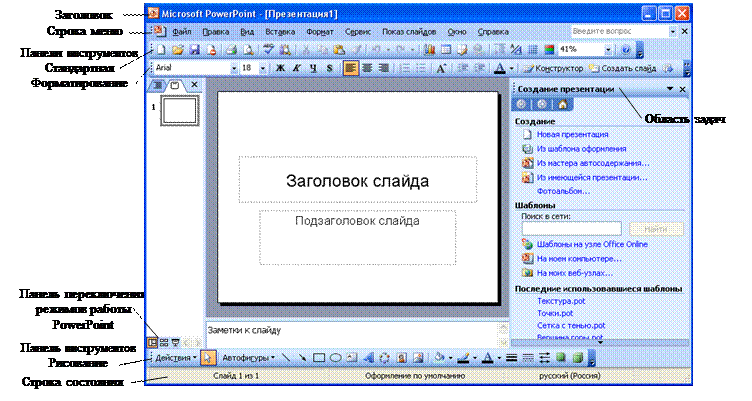Open the Правка menu
The height and width of the screenshot is (401, 752).
point(215,32)
